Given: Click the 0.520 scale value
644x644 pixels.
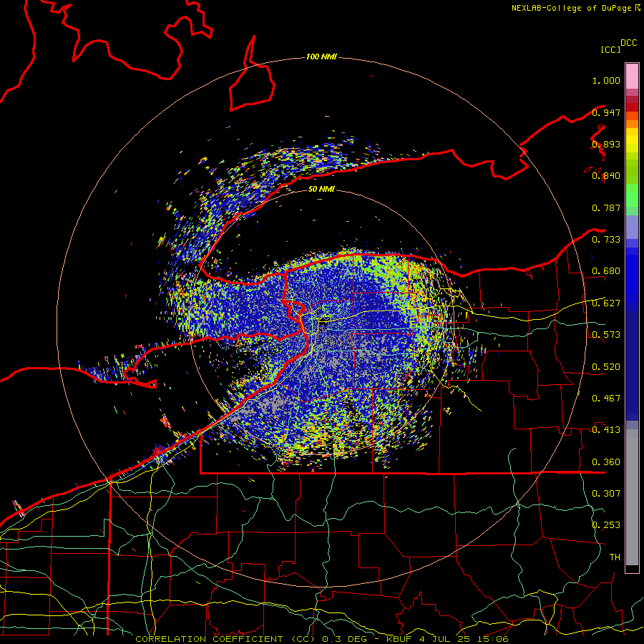Looking at the screenshot, I should click(606, 367).
